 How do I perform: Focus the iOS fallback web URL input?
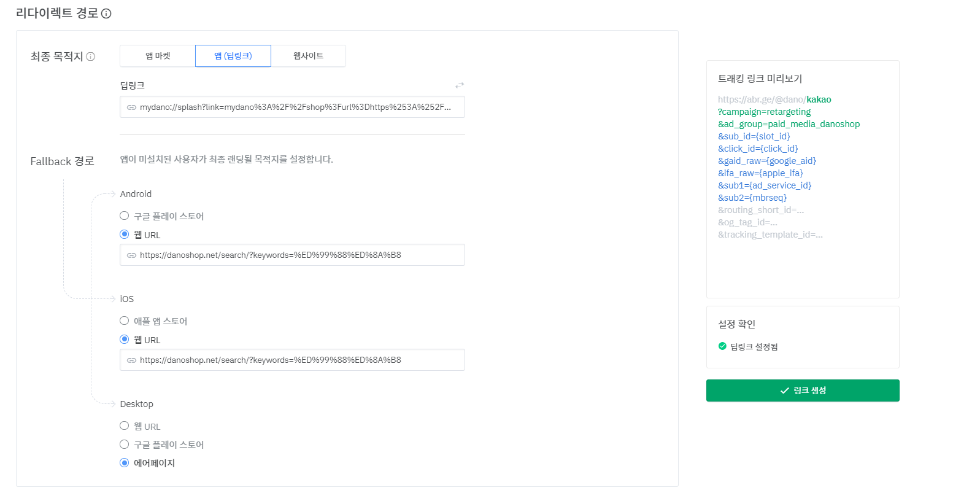click(292, 360)
